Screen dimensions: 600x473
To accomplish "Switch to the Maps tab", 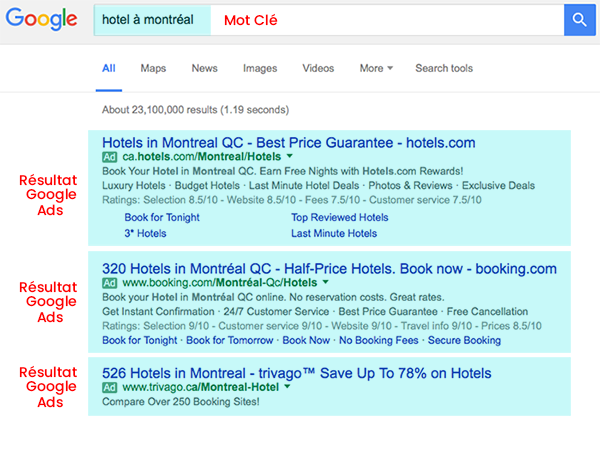I will click(153, 69).
